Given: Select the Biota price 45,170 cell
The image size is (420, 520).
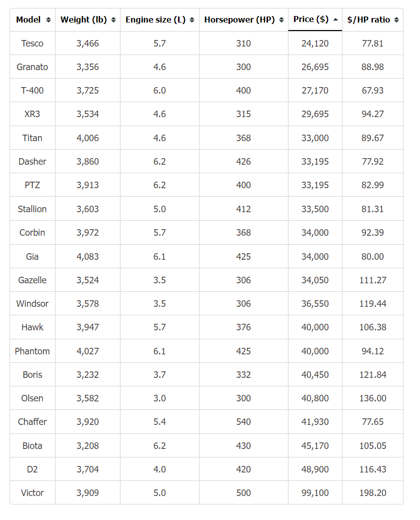Looking at the screenshot, I should point(315,446).
